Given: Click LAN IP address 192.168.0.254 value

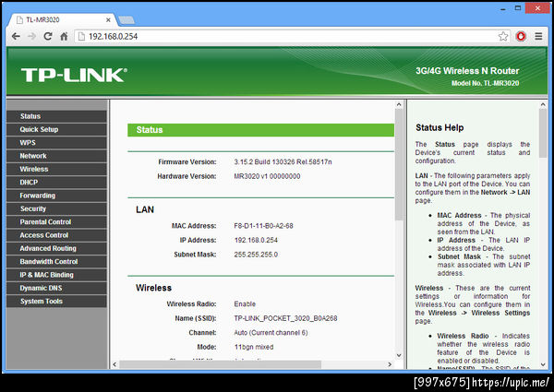Looking at the screenshot, I should (x=256, y=241).
